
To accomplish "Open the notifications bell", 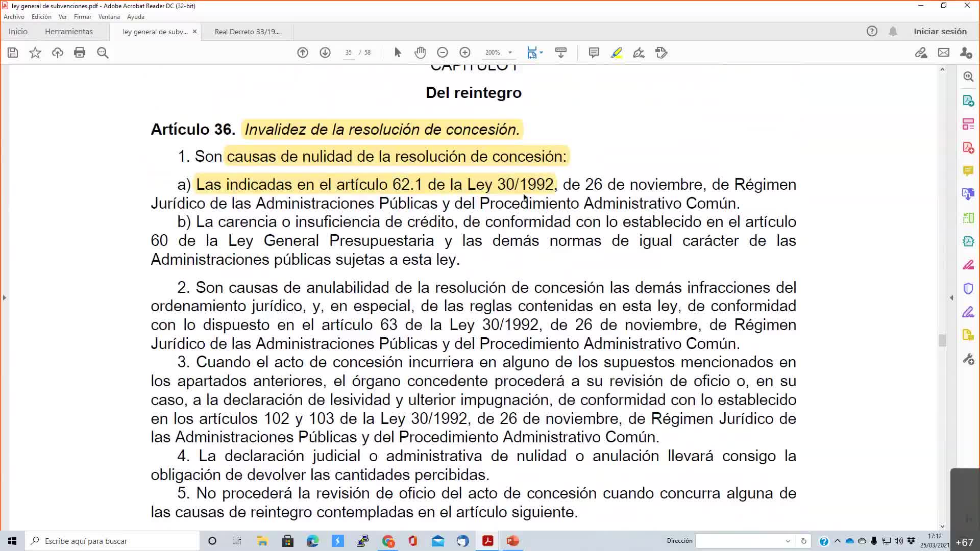I will 893,31.
